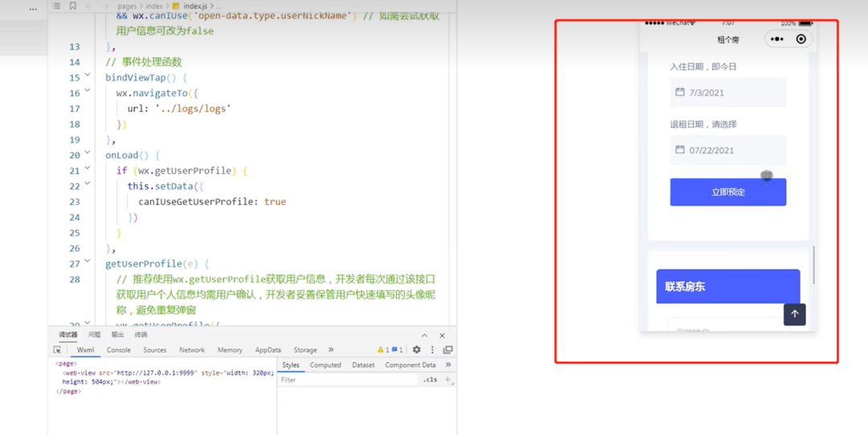Switch to the Styles sub-tab
Image resolution: width=868 pixels, height=435 pixels.
click(x=291, y=364)
